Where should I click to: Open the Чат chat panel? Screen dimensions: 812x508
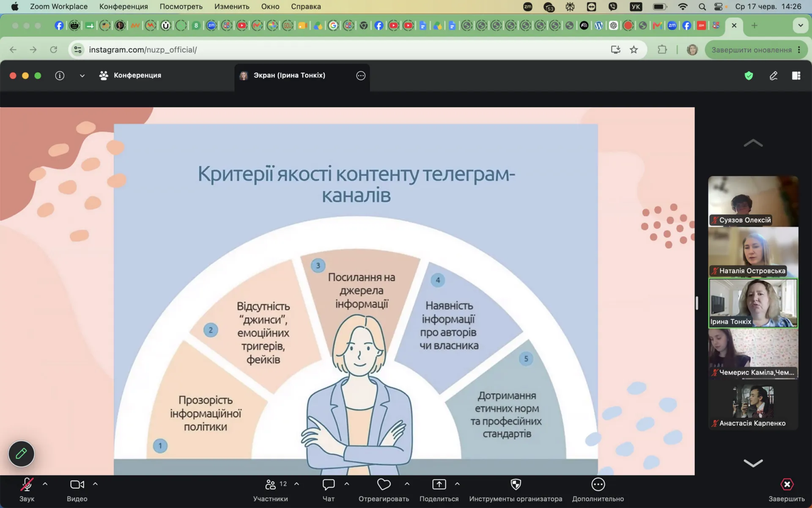click(x=329, y=489)
